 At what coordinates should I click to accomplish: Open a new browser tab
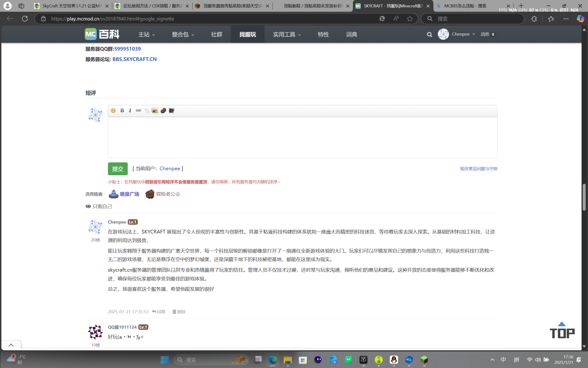pos(521,6)
